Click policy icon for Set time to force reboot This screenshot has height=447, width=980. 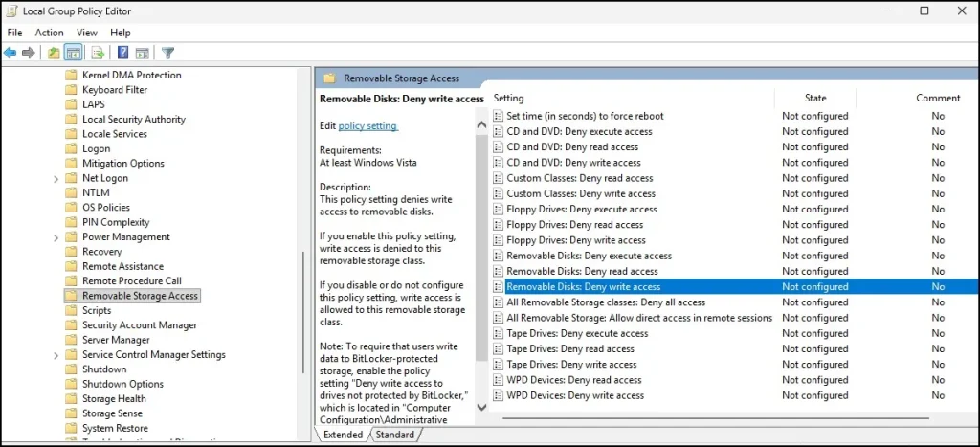(x=498, y=116)
